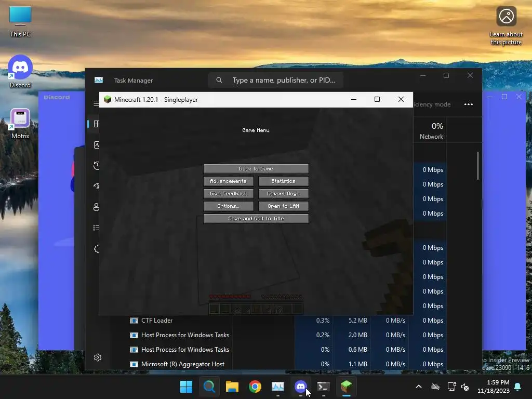Select Microsoft (R) Aggregator Host row
The width and height of the screenshot is (532, 399).
288,364
